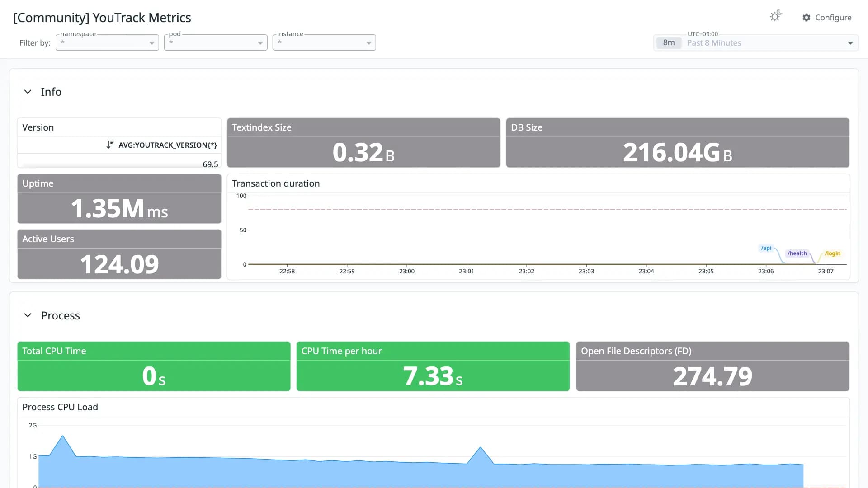Click the 8m time badge
The width and height of the screenshot is (868, 488).
pyautogui.click(x=669, y=42)
